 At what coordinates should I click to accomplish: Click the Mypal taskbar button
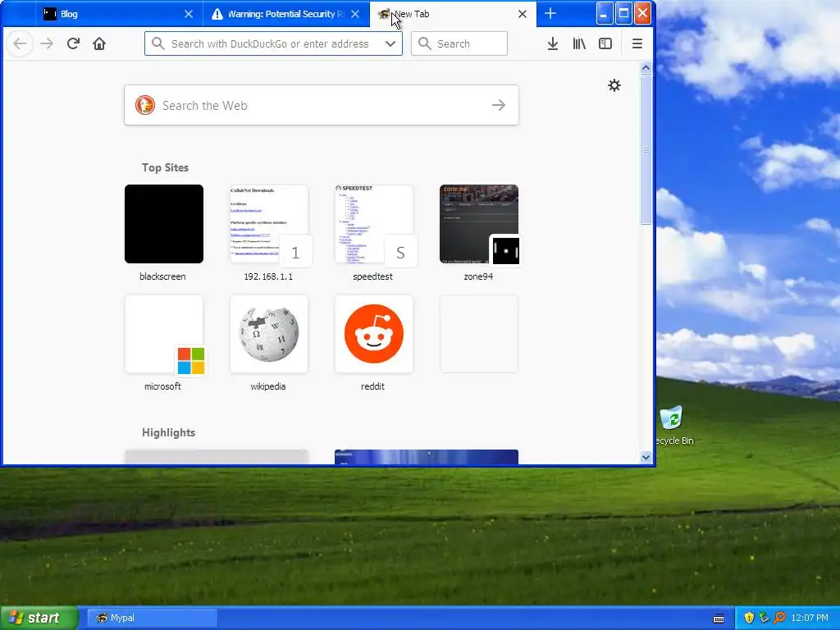point(152,618)
